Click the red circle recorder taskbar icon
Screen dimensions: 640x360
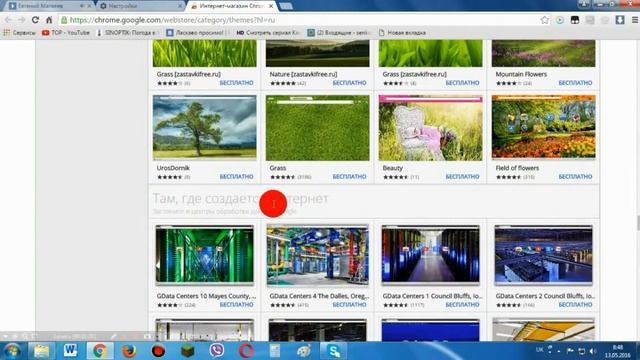[x=158, y=351]
